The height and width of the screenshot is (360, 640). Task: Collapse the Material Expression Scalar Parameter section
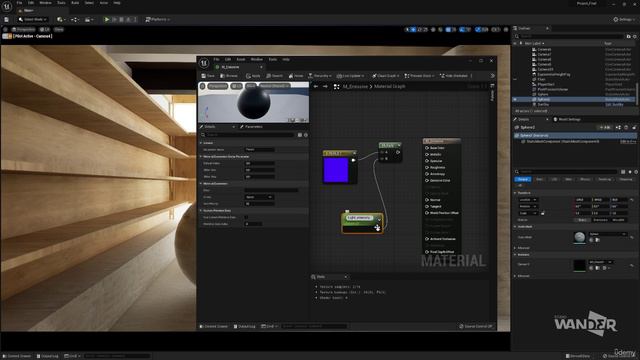coord(201,157)
